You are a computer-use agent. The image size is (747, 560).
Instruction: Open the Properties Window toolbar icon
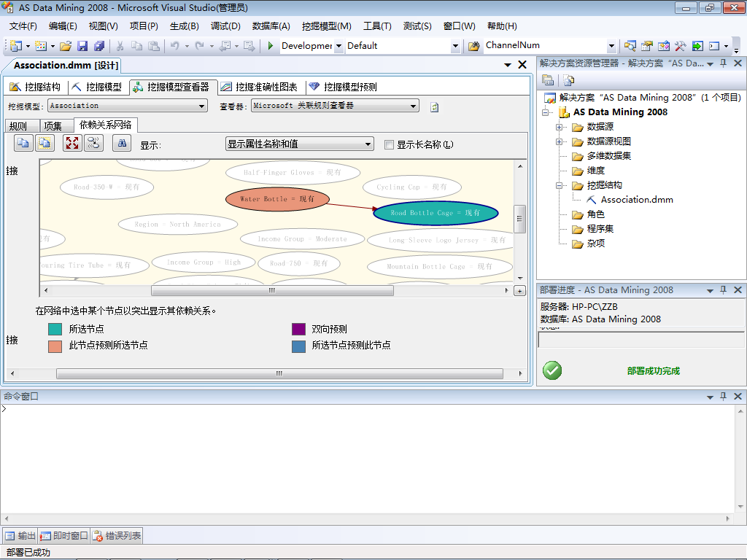point(646,46)
